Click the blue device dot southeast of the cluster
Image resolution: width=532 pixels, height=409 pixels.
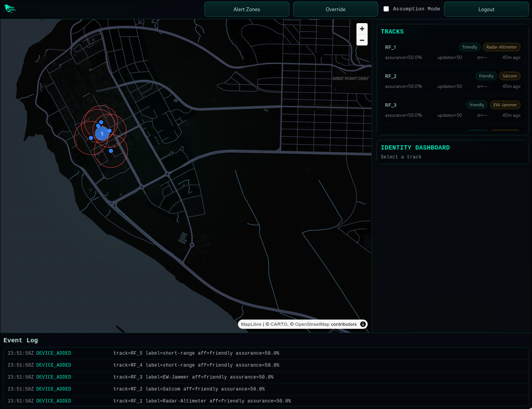111,151
